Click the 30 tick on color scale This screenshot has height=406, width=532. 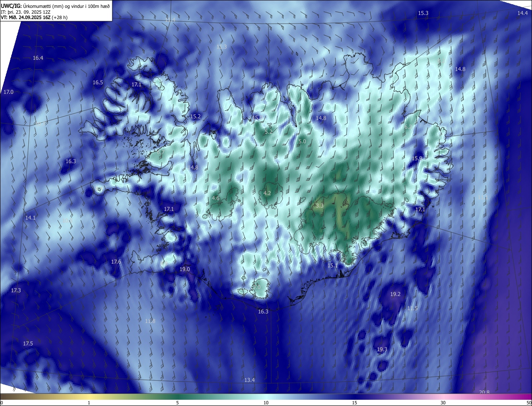(x=443, y=403)
